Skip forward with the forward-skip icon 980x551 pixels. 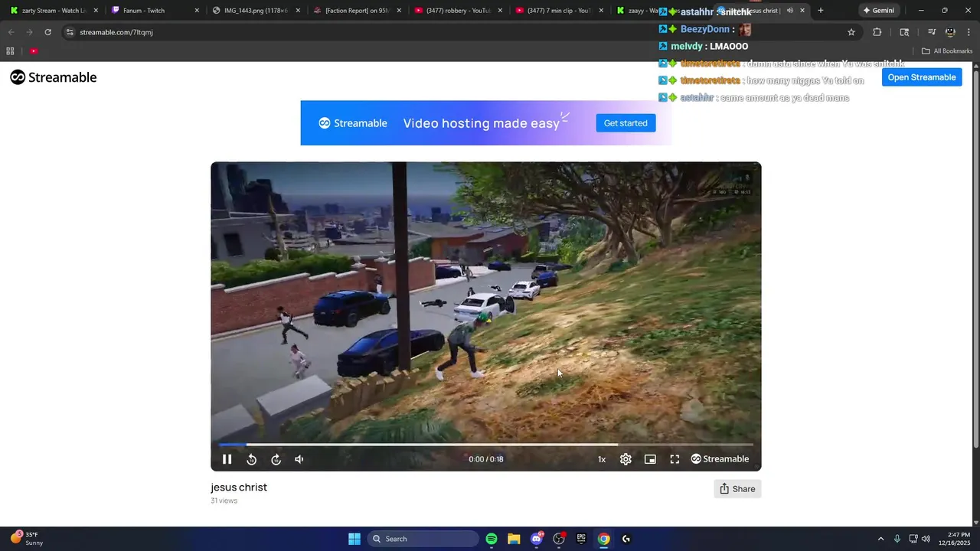276,459
